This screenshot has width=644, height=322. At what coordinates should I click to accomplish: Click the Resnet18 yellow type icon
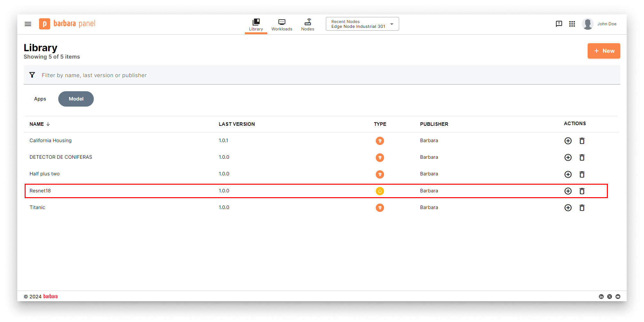(x=380, y=191)
